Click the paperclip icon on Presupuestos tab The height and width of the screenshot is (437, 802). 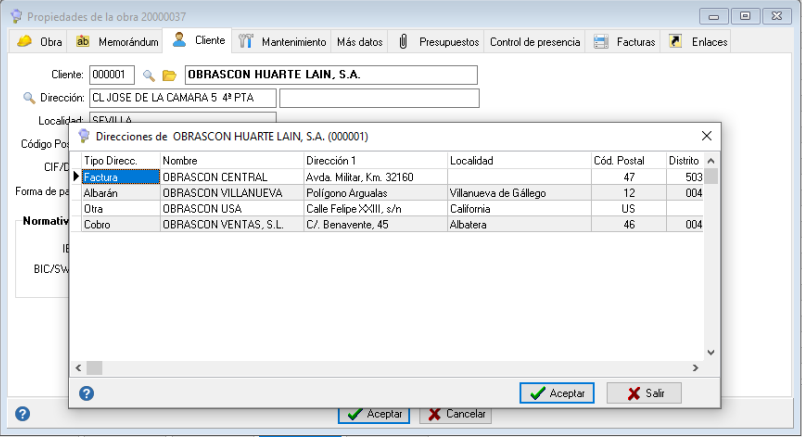403,41
